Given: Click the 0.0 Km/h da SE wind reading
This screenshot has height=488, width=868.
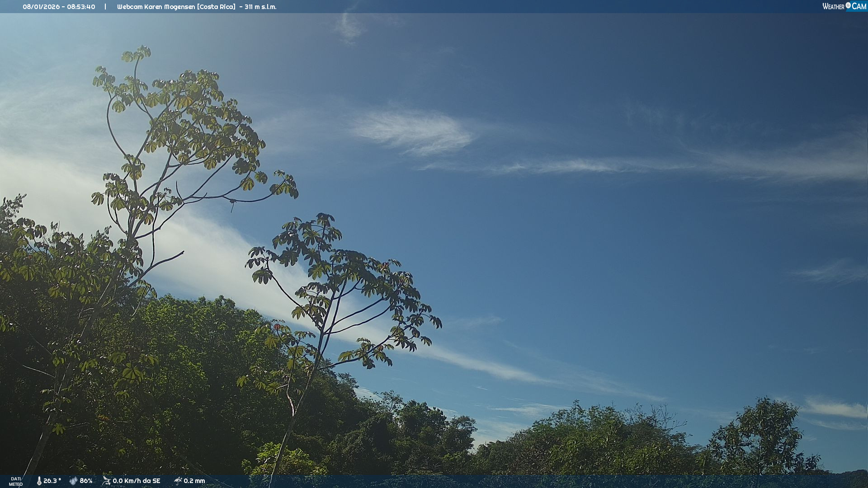Looking at the screenshot, I should click(137, 481).
